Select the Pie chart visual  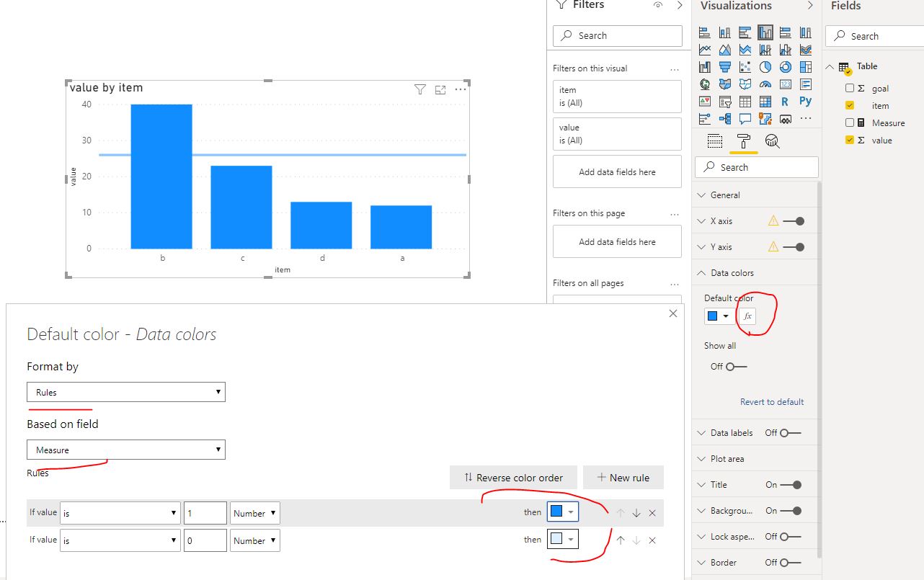[765, 67]
